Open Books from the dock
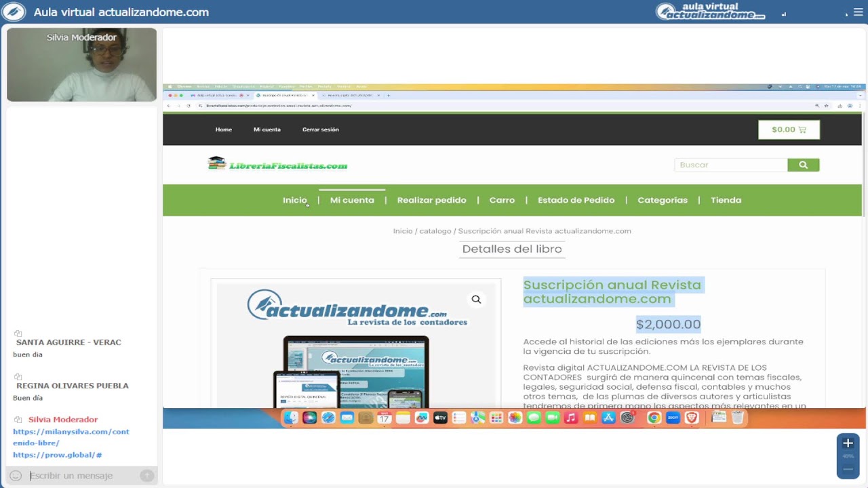 pos(590,418)
